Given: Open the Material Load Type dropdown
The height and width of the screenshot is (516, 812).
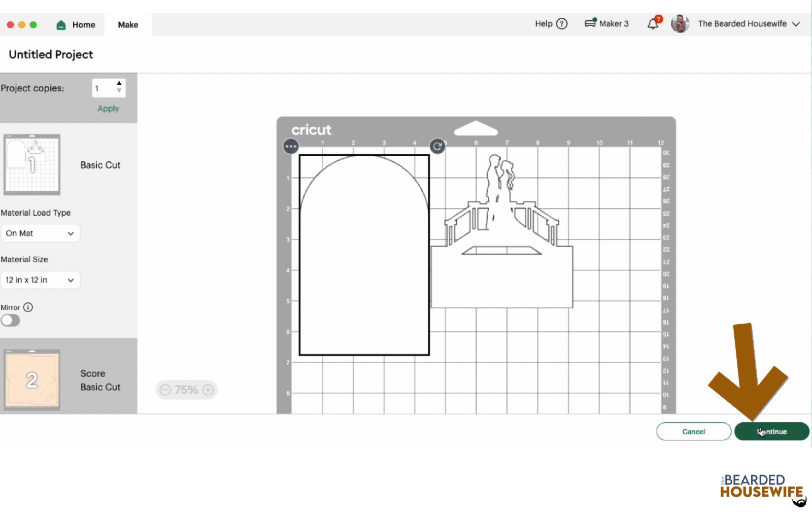Looking at the screenshot, I should 40,233.
